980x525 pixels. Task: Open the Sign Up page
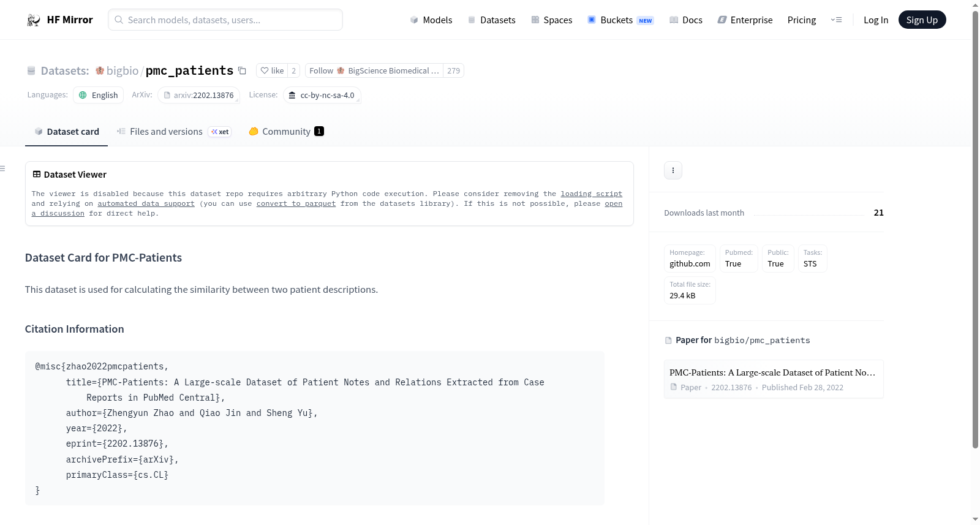pos(922,20)
